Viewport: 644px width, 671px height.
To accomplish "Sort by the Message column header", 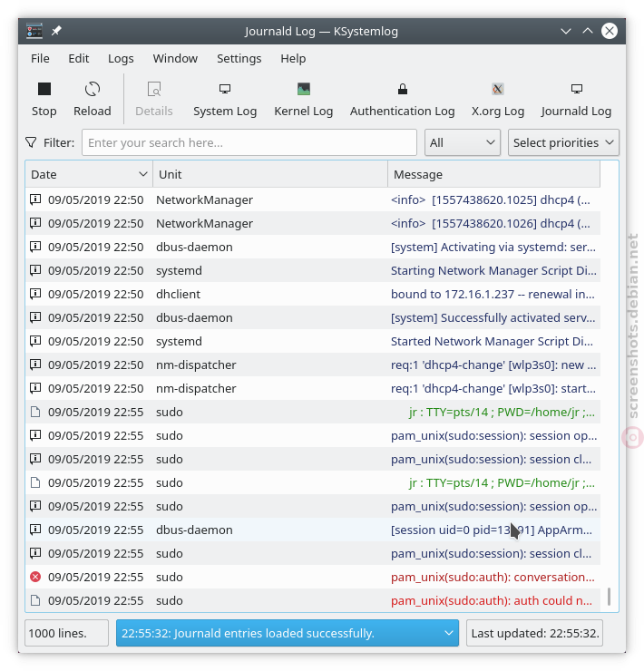I will click(x=493, y=175).
